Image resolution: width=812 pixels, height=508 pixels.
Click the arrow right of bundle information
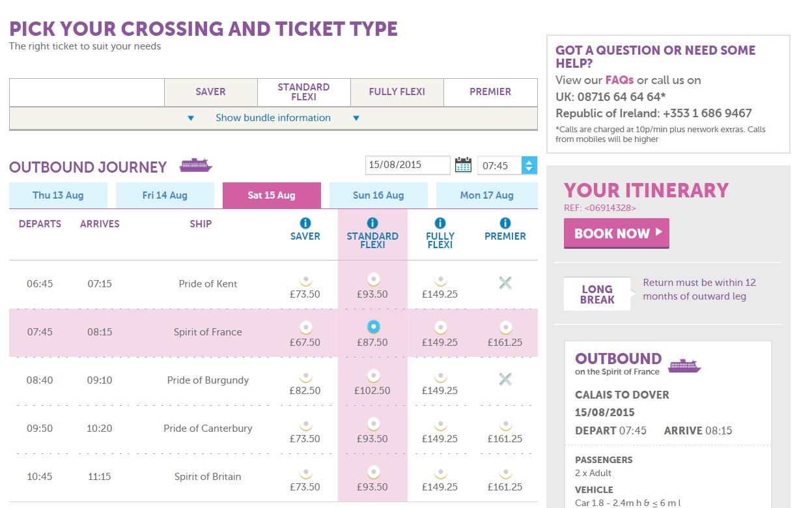(356, 119)
